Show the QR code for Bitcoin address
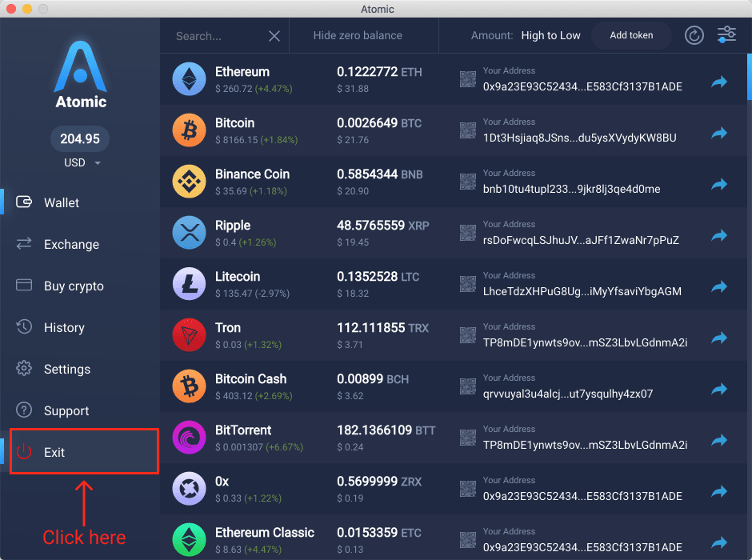 468,130
